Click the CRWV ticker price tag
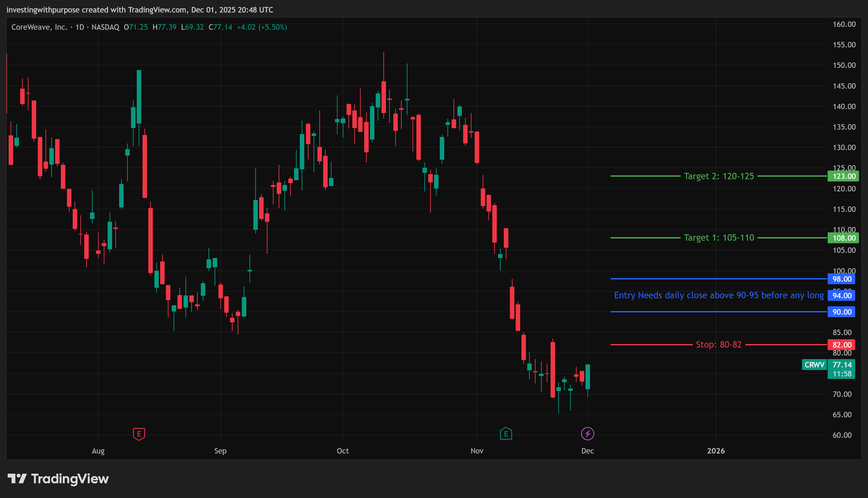 point(814,365)
